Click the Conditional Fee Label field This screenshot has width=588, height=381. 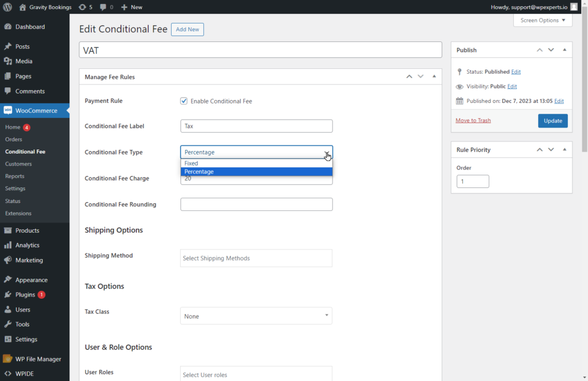257,126
